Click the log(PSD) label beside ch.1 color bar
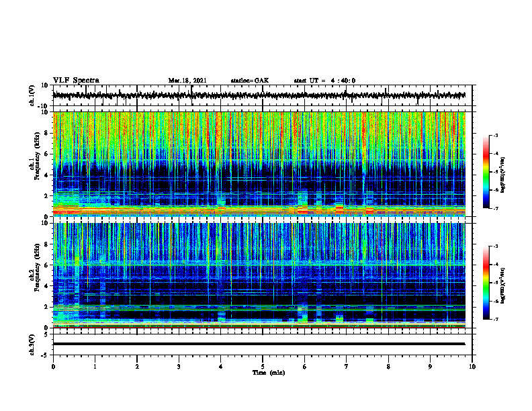Screen dimensions: 532x411 (503, 175)
